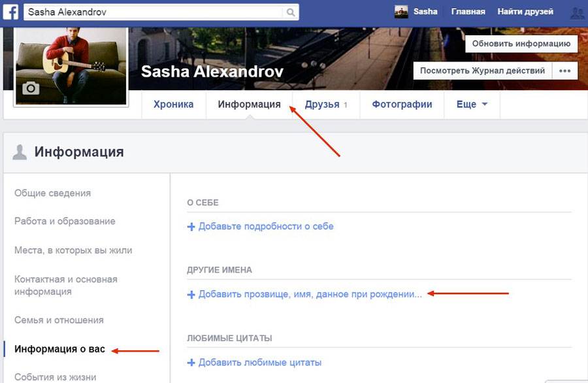Open the Фотографии tab
This screenshot has height=383, width=588.
pos(402,105)
